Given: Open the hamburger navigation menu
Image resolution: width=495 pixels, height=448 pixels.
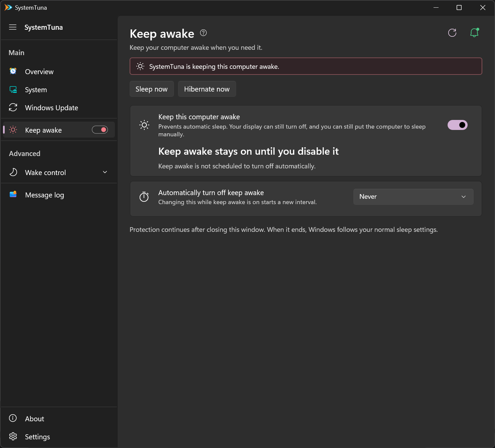Looking at the screenshot, I should [x=13, y=27].
